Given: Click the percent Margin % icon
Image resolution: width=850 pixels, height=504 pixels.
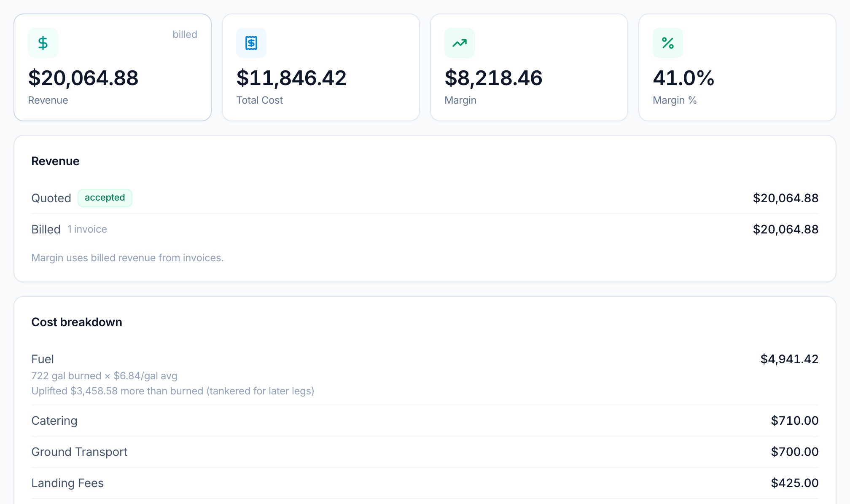Looking at the screenshot, I should tap(668, 43).
